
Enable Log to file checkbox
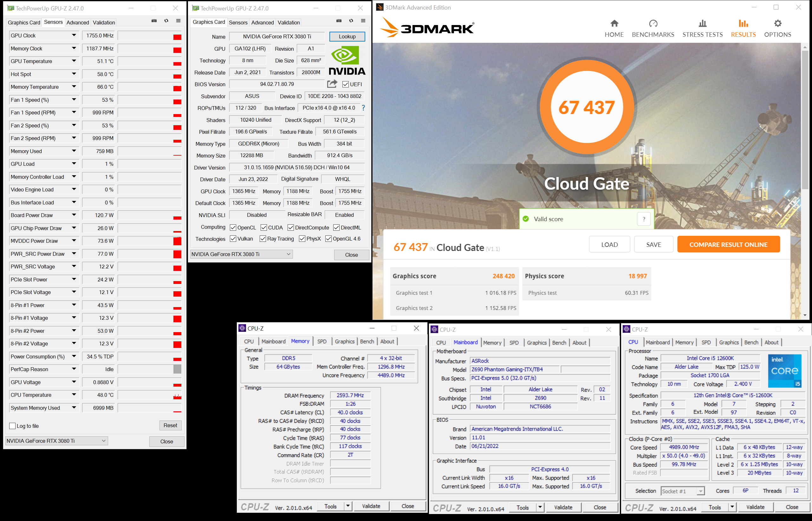[x=12, y=426]
